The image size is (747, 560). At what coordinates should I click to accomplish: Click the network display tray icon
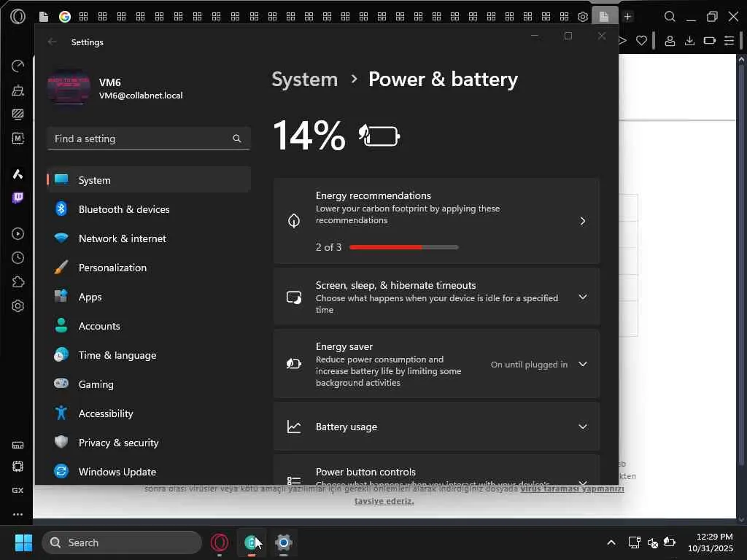[x=634, y=542]
